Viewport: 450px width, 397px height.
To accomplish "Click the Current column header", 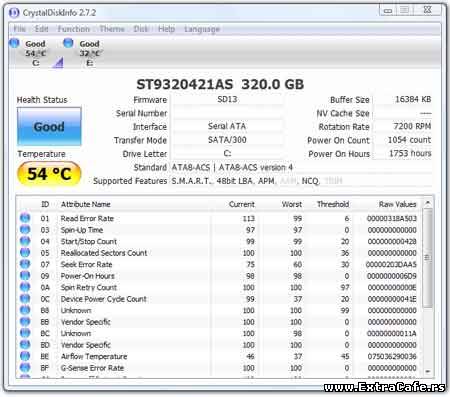I will pyautogui.click(x=242, y=204).
